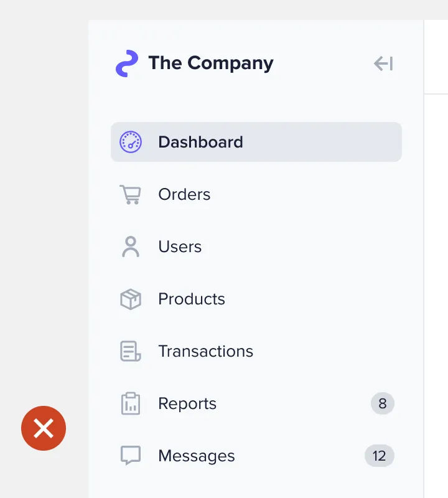
Task: Open the Reports label
Action: pyautogui.click(x=187, y=403)
